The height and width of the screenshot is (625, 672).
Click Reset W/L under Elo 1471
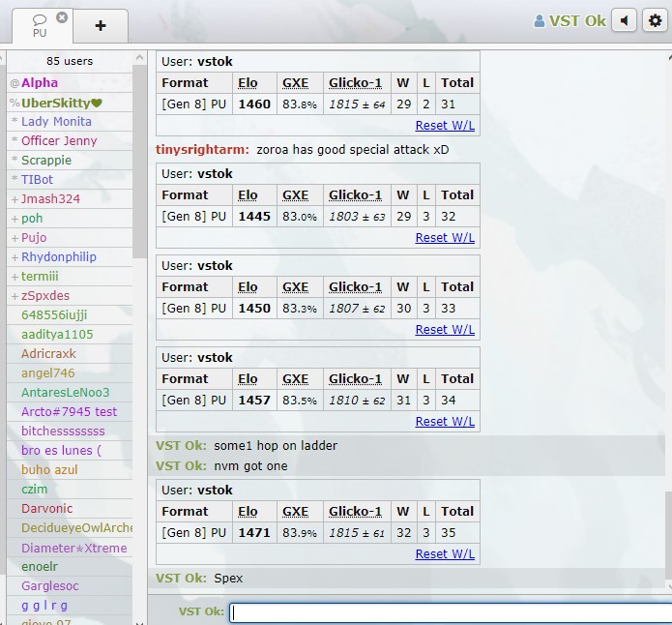click(445, 554)
